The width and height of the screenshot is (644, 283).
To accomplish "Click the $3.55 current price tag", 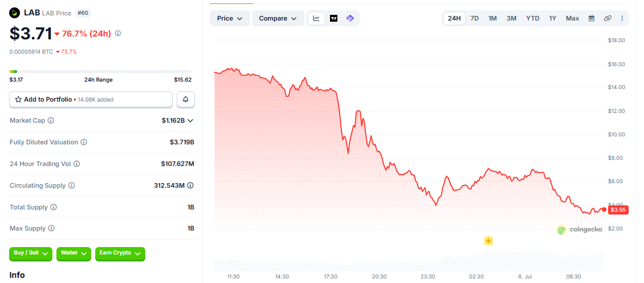I will 618,210.
